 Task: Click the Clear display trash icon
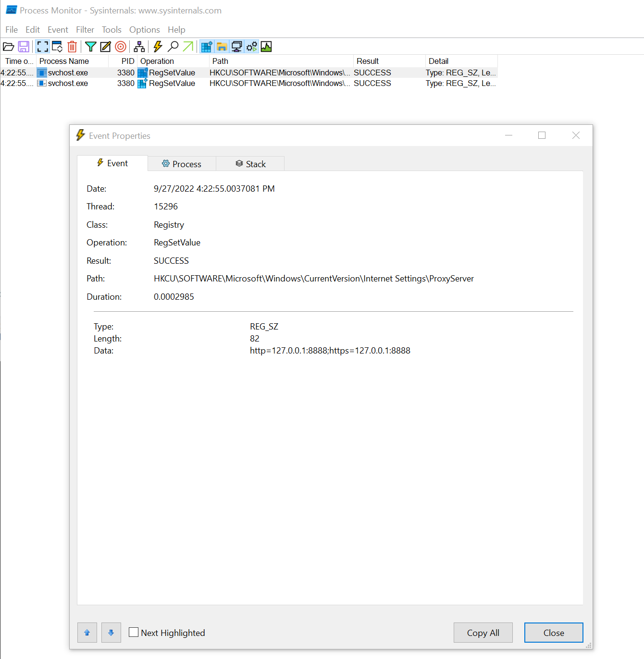72,47
